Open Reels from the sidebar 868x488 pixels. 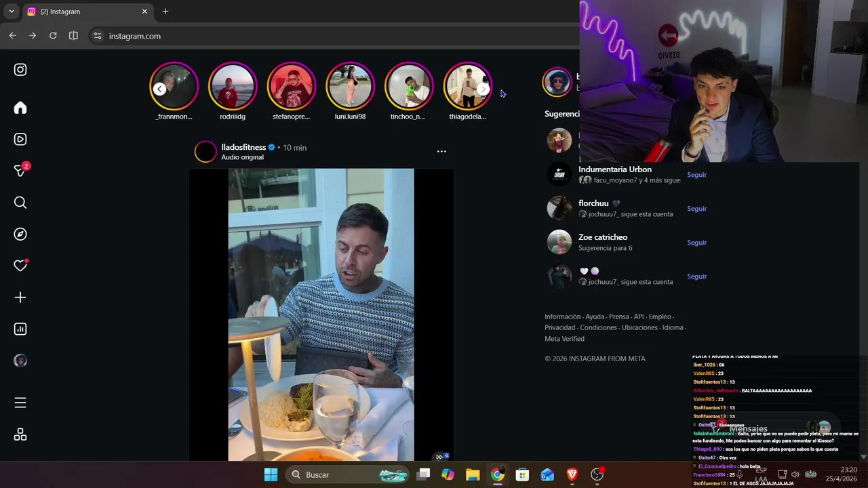click(20, 139)
